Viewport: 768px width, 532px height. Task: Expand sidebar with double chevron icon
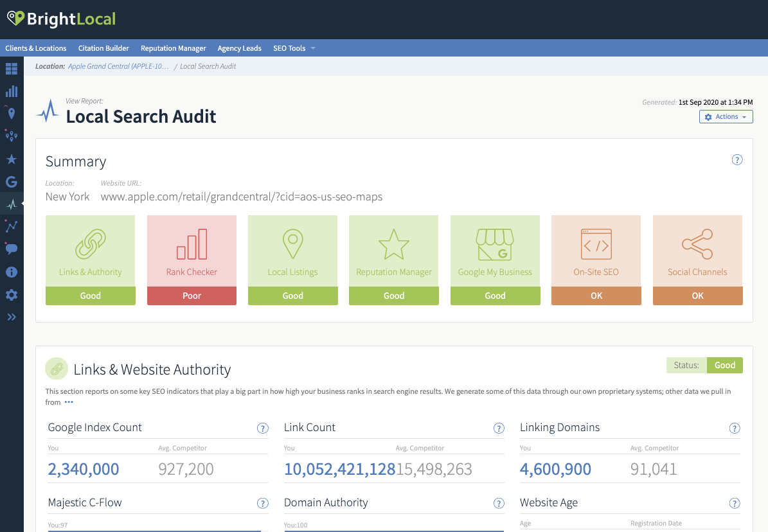tap(12, 317)
